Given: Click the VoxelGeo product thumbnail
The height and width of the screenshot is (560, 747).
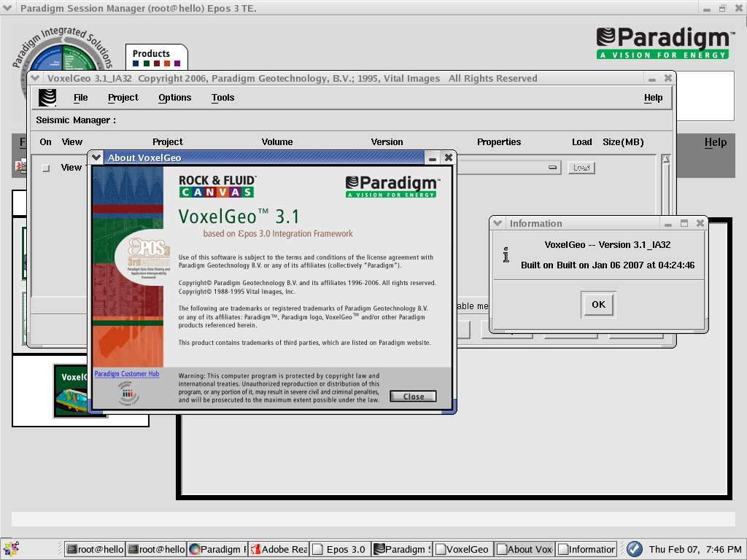Looking at the screenshot, I should pos(71,391).
